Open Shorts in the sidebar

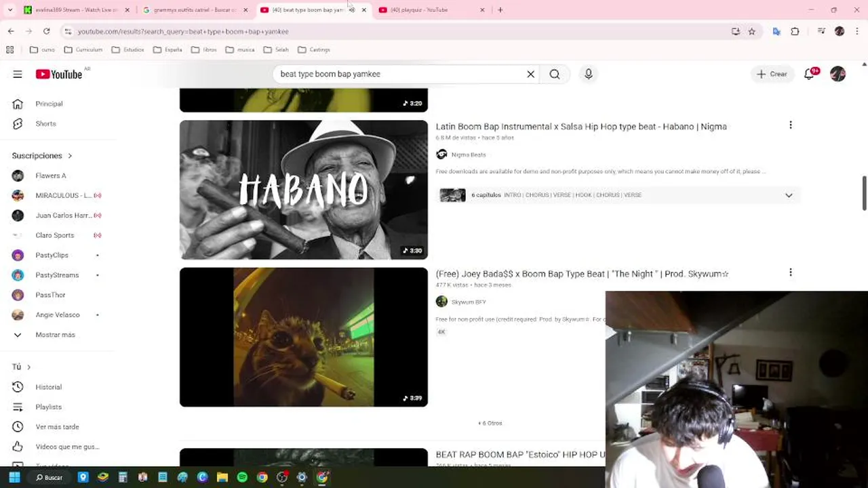(45, 123)
